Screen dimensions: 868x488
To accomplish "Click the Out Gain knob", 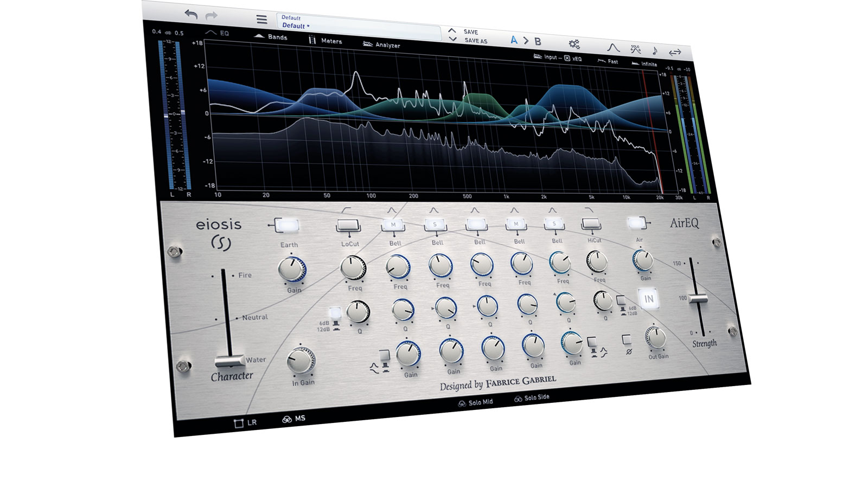I will [655, 338].
